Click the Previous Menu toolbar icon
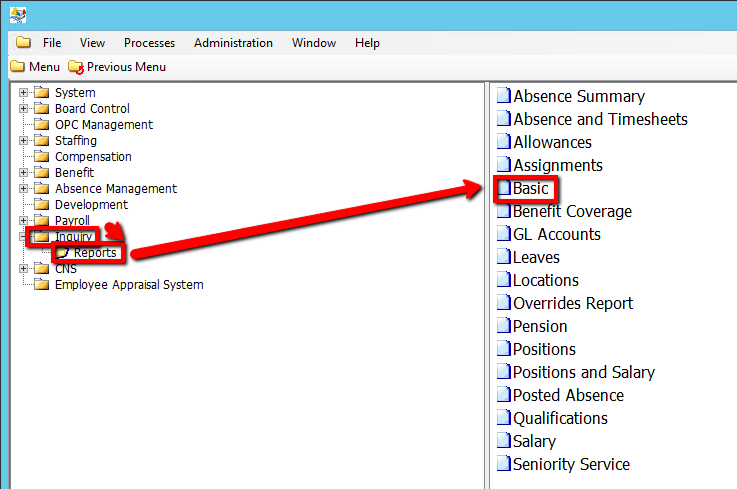 click(76, 67)
